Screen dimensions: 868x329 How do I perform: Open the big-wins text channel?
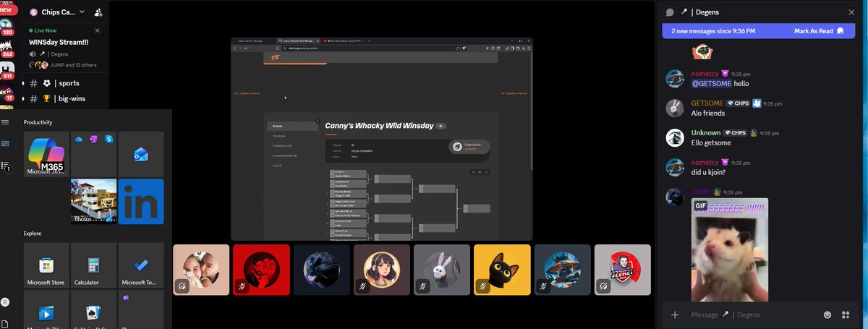tap(59, 99)
